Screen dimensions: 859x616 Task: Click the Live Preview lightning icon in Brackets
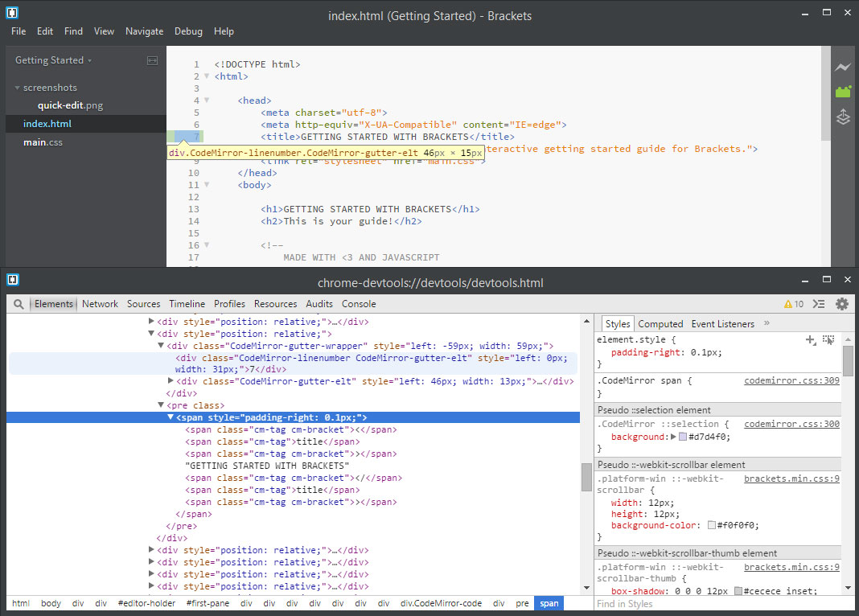coord(843,68)
